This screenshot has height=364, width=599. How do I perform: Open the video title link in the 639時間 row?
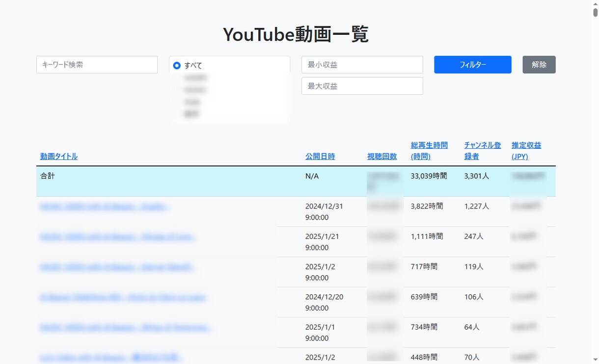[x=123, y=298]
